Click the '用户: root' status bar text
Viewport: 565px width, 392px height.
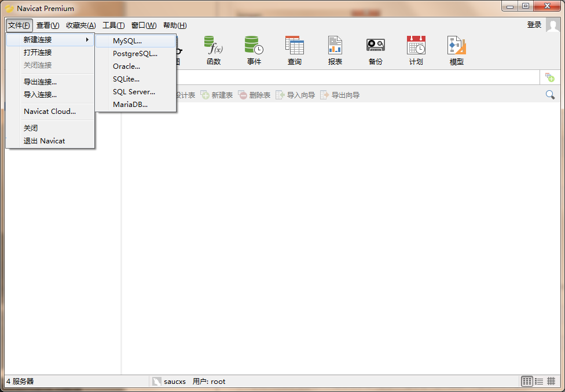click(x=209, y=381)
